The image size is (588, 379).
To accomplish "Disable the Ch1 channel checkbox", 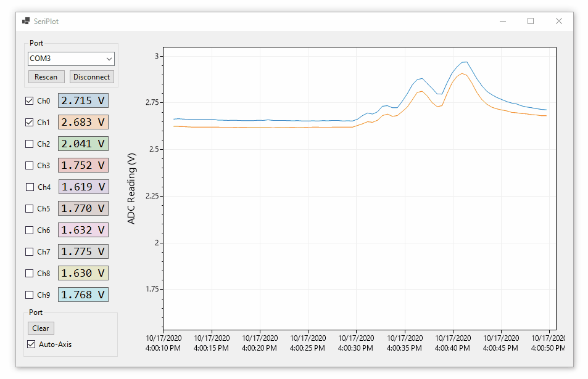I will coord(30,122).
